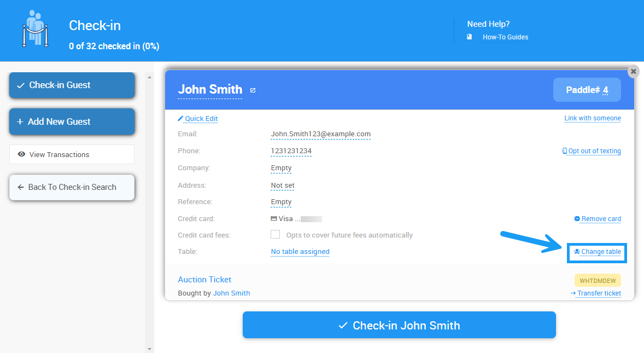Enable opting to cover future fees
Image resolution: width=644 pixels, height=353 pixels.
tap(276, 235)
